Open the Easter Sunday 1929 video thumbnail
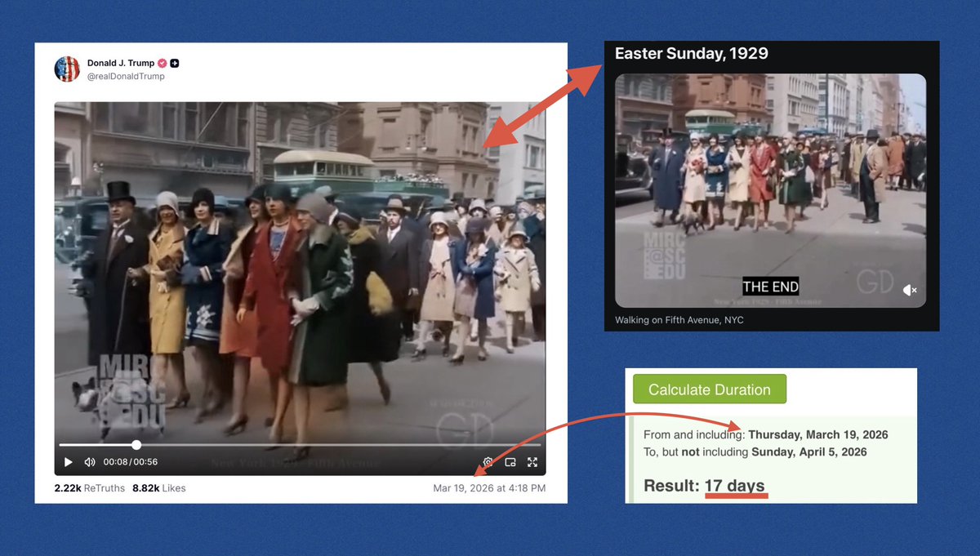 point(770,190)
